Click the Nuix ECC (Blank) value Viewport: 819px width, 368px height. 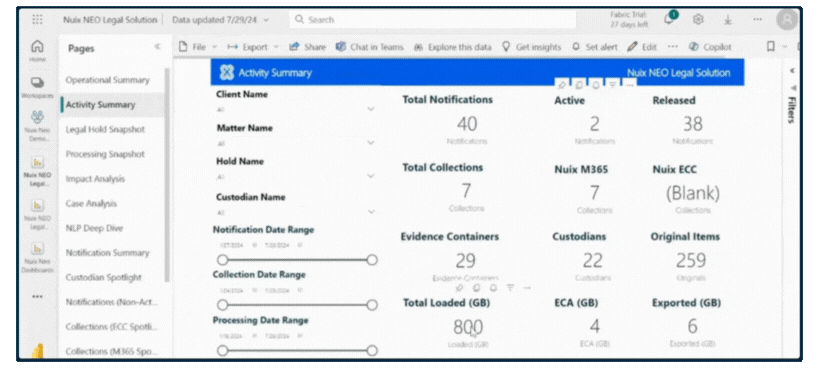[x=693, y=194]
